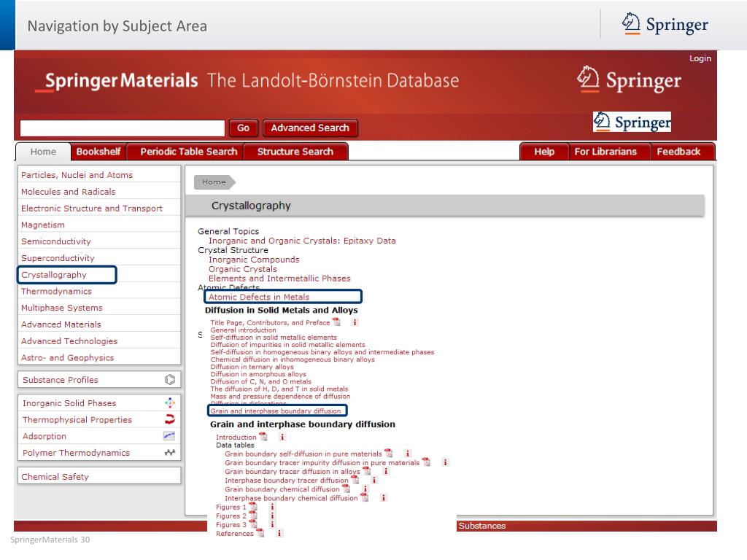Open PDF for Grain boundary tracer diffusion in alloys
Screen dimensions: 747x560
pyautogui.click(x=366, y=471)
